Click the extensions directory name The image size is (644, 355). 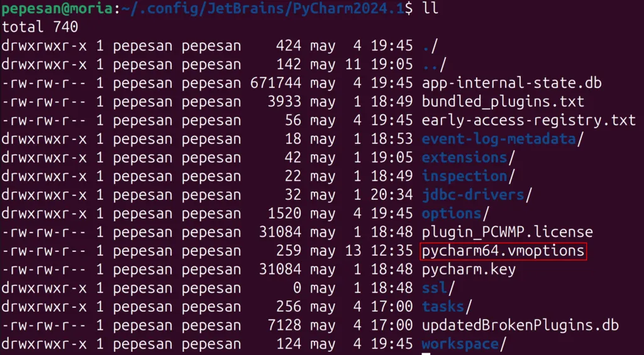pyautogui.click(x=464, y=158)
